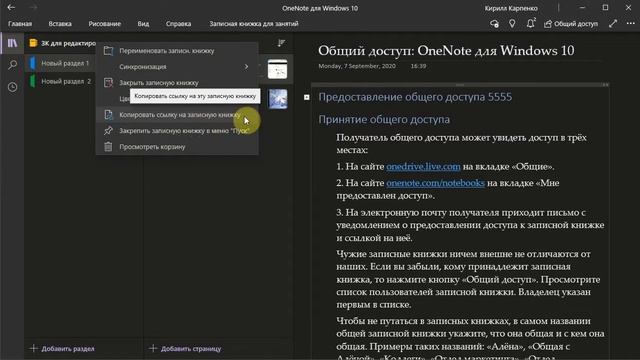Select the second blue page thumbnail

[x=278, y=99]
